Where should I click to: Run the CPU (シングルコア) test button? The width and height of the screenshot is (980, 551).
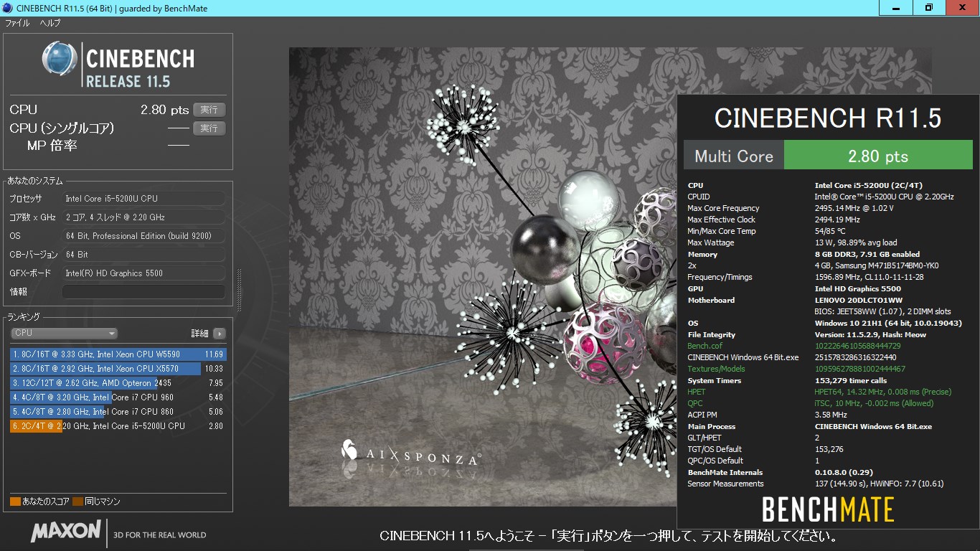click(x=209, y=128)
